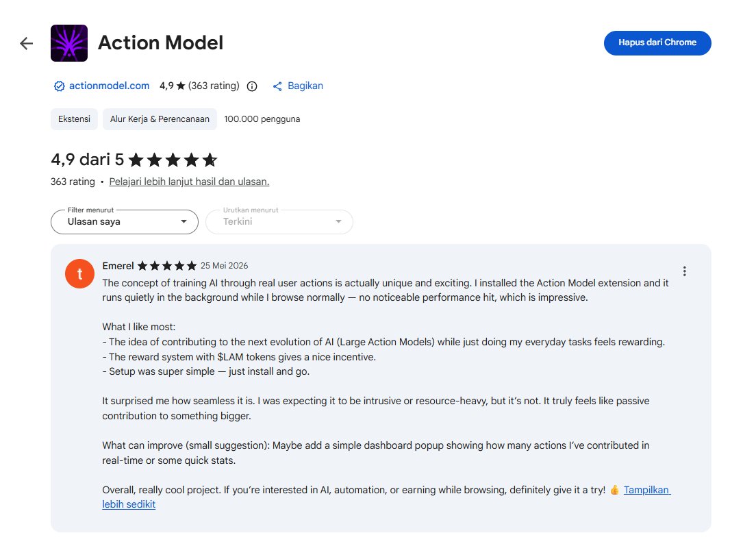
Task: Click the (363 rating) text in header
Action: pyautogui.click(x=214, y=86)
